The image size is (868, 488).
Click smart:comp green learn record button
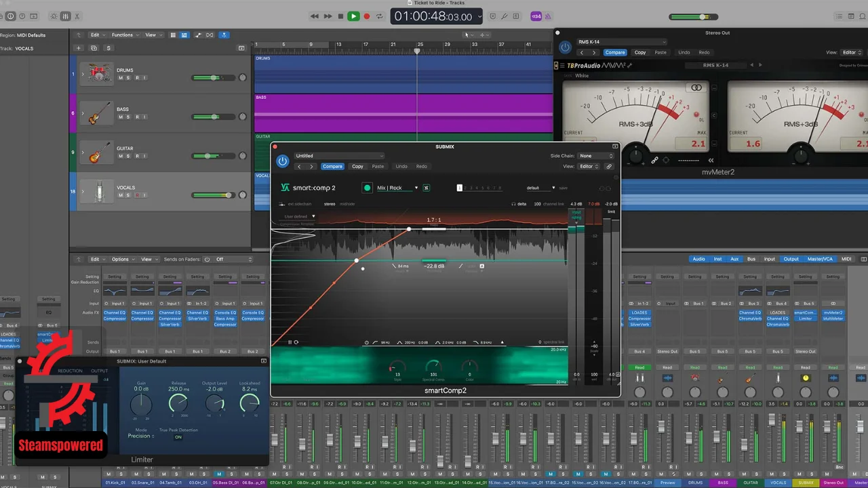click(368, 188)
